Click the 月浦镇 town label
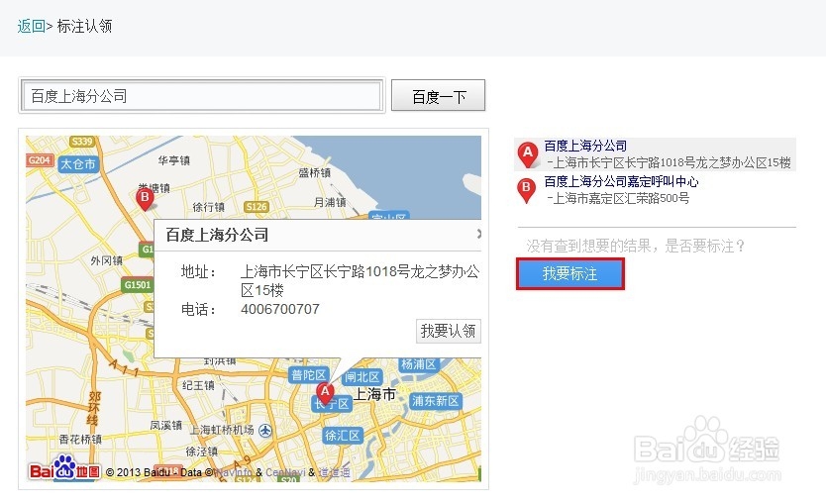Viewport: 826px width, 504px height. [x=330, y=202]
